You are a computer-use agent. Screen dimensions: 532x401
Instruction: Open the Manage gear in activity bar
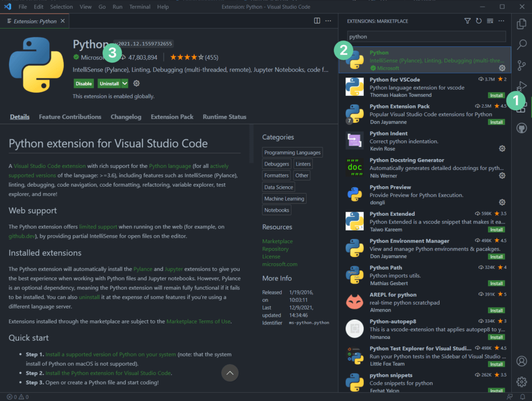[522, 382]
